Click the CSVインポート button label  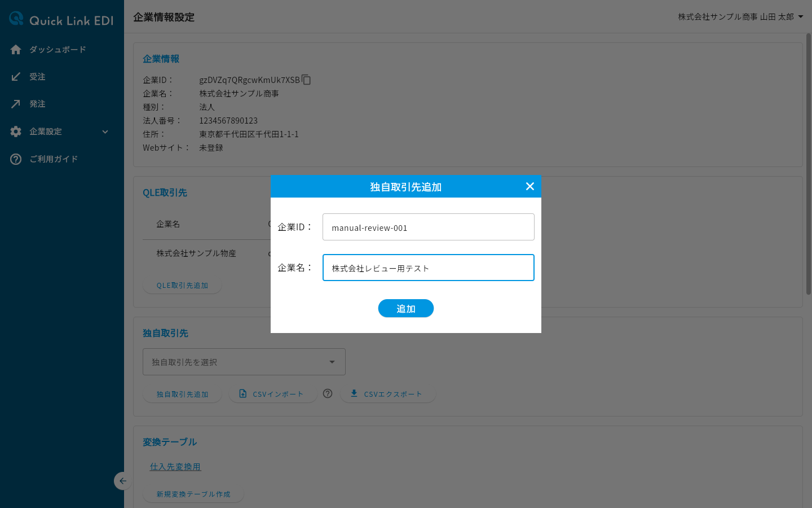pos(278,394)
